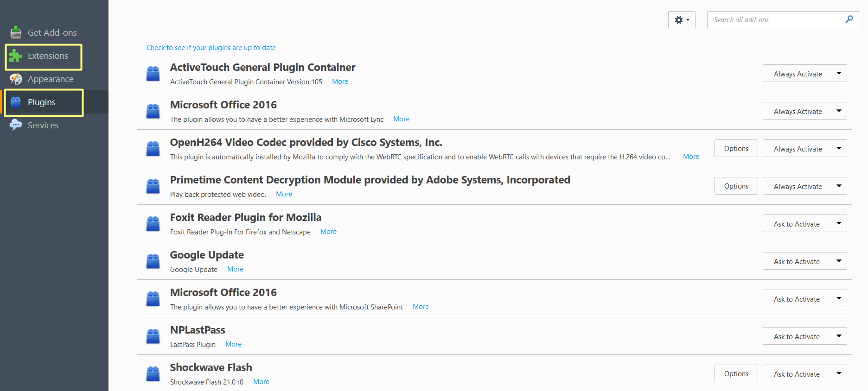
Task: Click the Microsoft Office 2016 Lync plugin icon
Action: [x=153, y=111]
